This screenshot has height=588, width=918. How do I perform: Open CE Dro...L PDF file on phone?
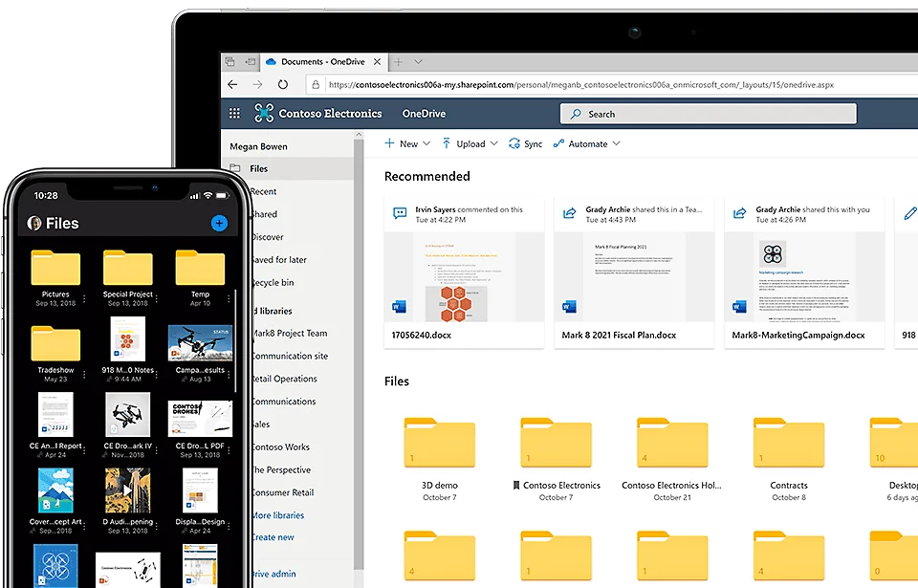tap(200, 419)
